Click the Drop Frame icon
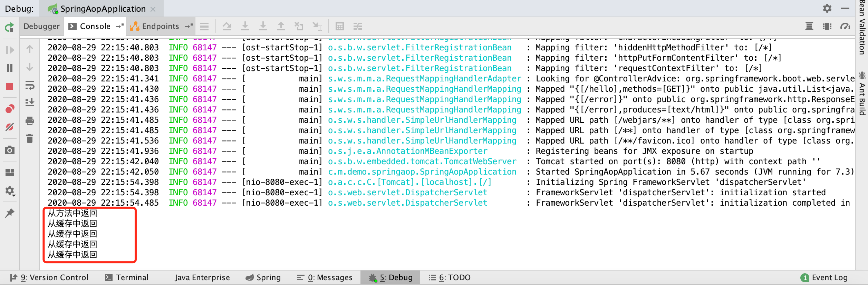Screen dimensions: 868x285 click(299, 26)
